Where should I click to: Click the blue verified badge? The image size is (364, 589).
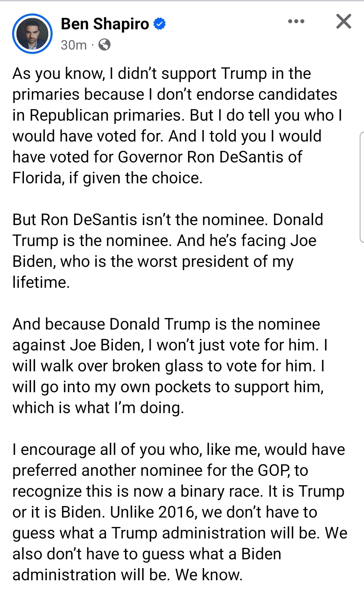[159, 24]
